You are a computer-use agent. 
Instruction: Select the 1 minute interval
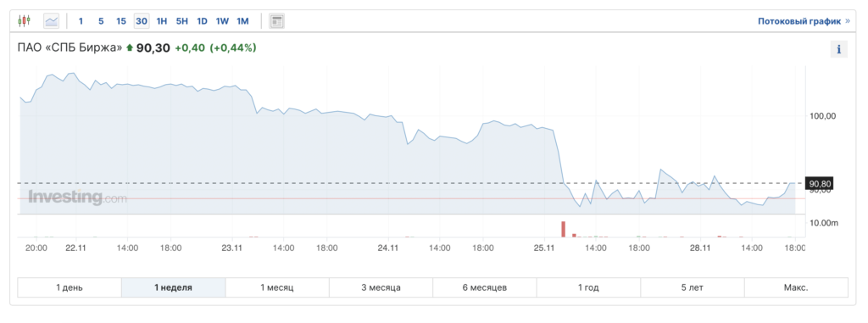click(81, 21)
